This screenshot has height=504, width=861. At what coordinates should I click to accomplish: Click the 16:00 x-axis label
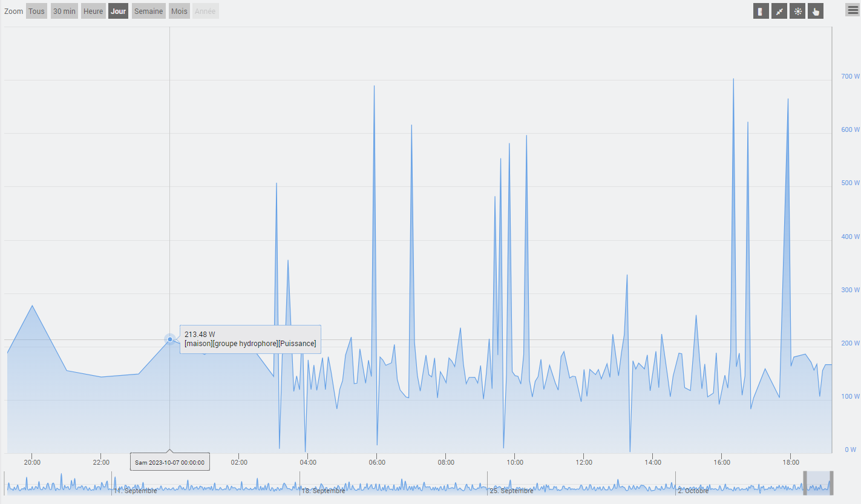[x=721, y=462]
